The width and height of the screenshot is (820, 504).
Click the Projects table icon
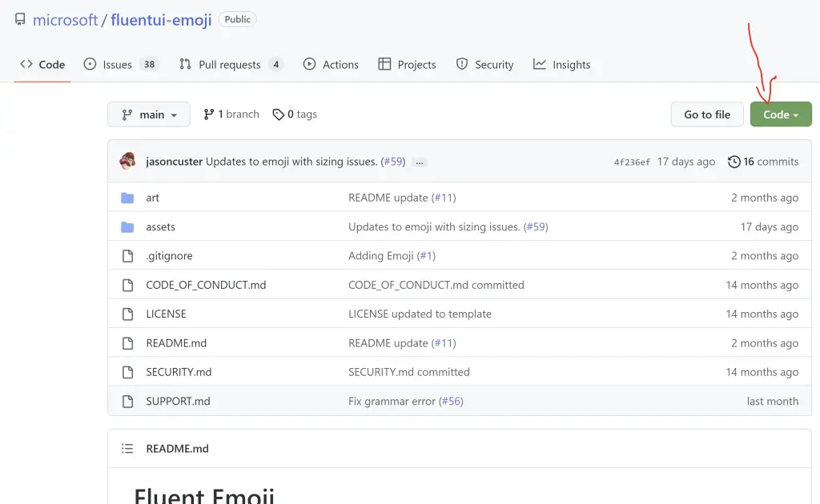click(x=384, y=64)
